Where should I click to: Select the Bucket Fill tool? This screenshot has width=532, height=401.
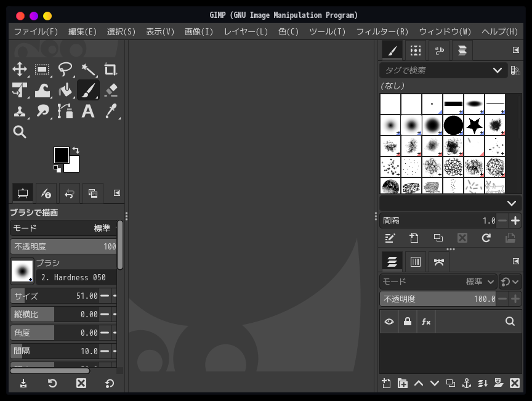pyautogui.click(x=65, y=91)
